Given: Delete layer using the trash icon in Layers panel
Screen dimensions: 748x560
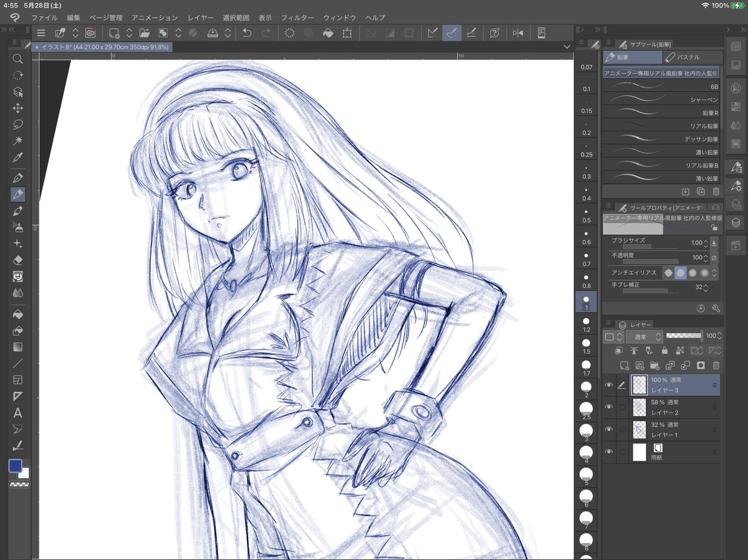Looking at the screenshot, I should 716,366.
